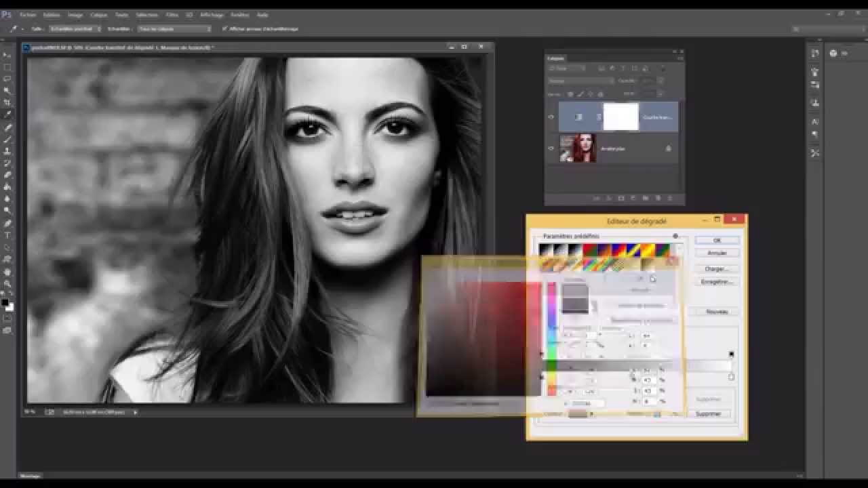Select the Shape tool
This screenshot has width=868, height=488.
(7, 260)
